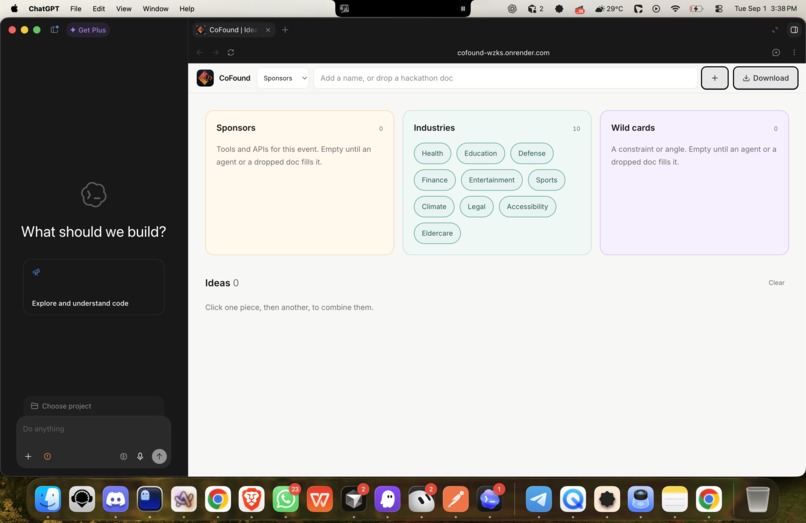Image resolution: width=806 pixels, height=523 pixels.
Task: Click the cofound-wzks.onrender.com address bar
Action: click(503, 52)
